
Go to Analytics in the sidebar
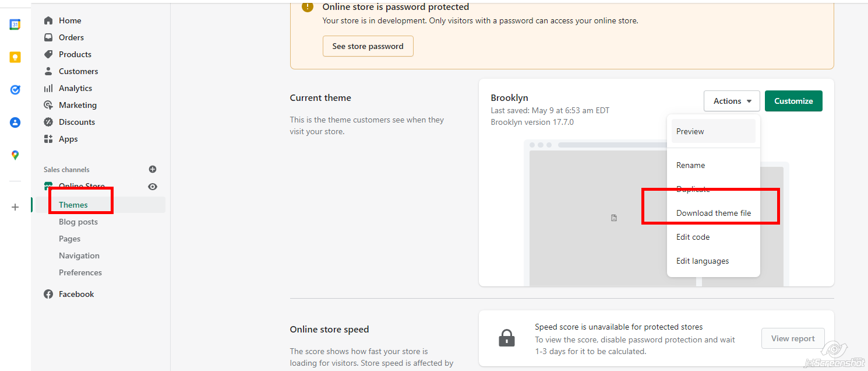pos(75,88)
